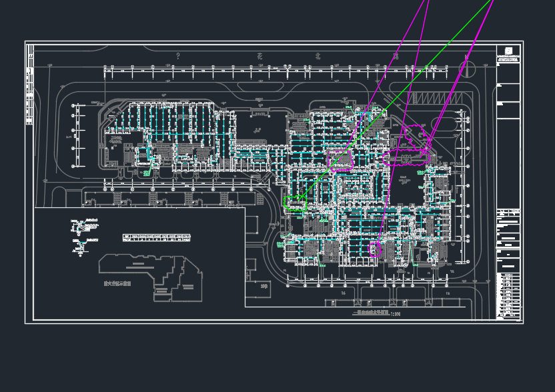Select the wide magenta revision cloud
Viewport: 555px width, 392px height.
click(406, 157)
